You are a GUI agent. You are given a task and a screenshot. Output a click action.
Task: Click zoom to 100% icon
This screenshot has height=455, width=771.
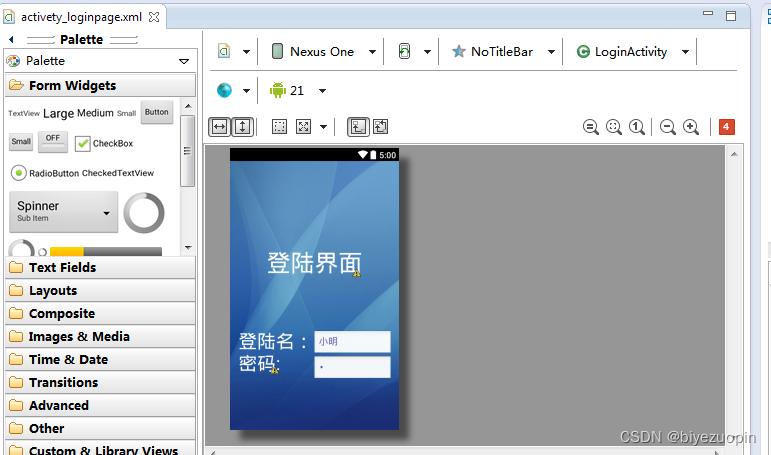pyautogui.click(x=637, y=127)
